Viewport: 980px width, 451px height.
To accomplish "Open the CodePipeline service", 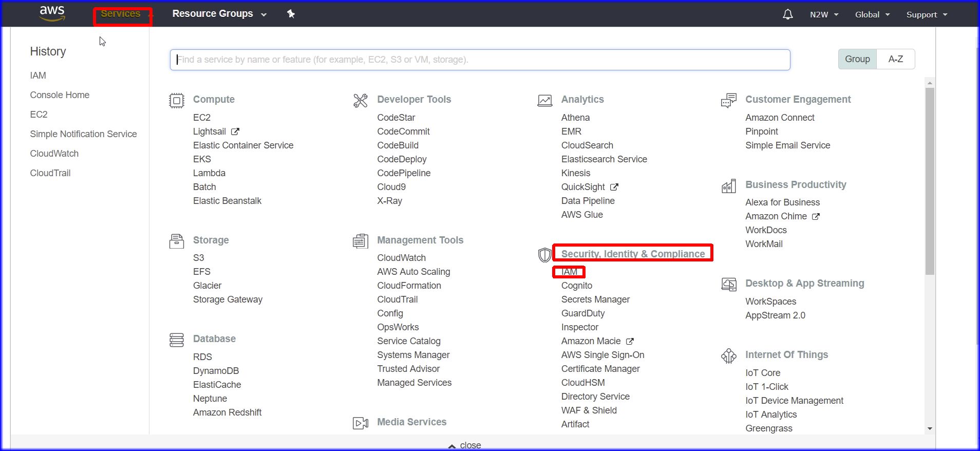I will pos(404,173).
